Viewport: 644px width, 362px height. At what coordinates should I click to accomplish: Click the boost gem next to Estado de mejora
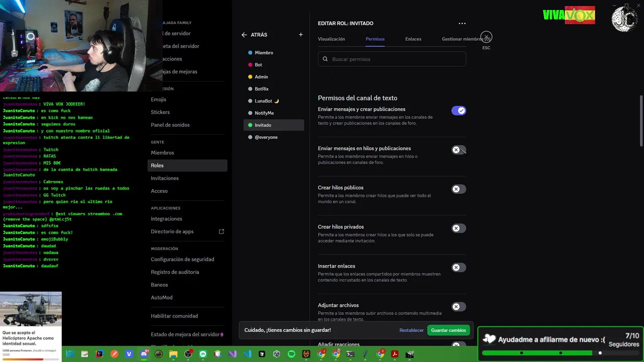(x=222, y=334)
